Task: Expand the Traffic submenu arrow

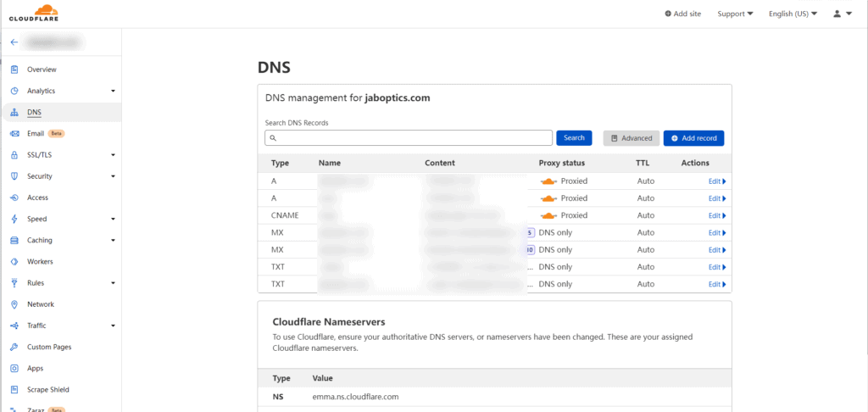Action: pyautogui.click(x=113, y=326)
